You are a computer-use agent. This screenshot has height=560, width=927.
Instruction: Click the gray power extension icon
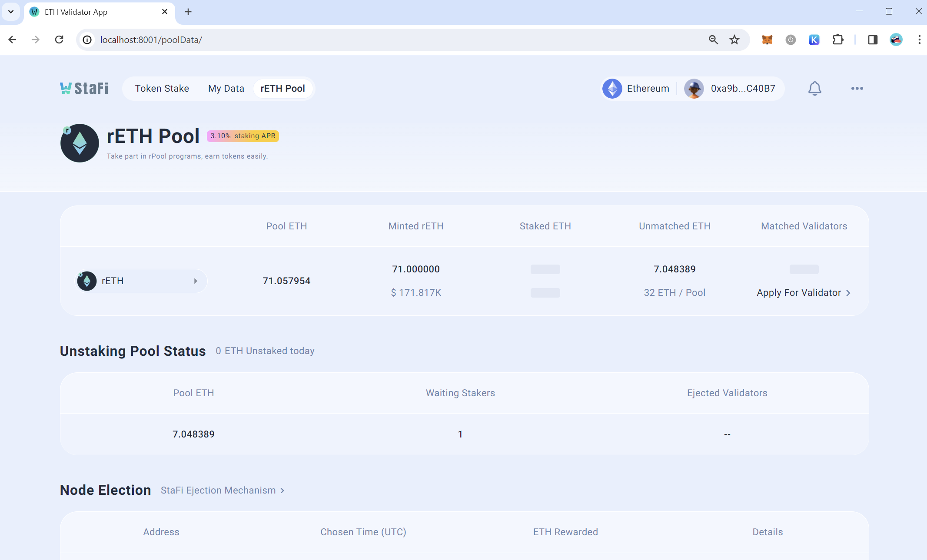click(x=791, y=40)
